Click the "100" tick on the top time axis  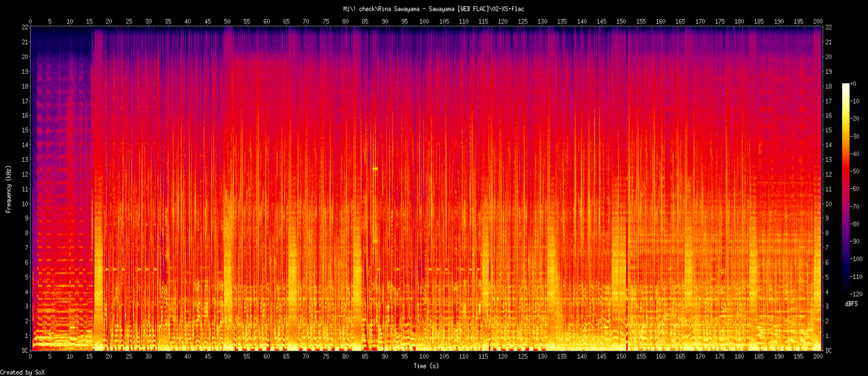(x=425, y=21)
